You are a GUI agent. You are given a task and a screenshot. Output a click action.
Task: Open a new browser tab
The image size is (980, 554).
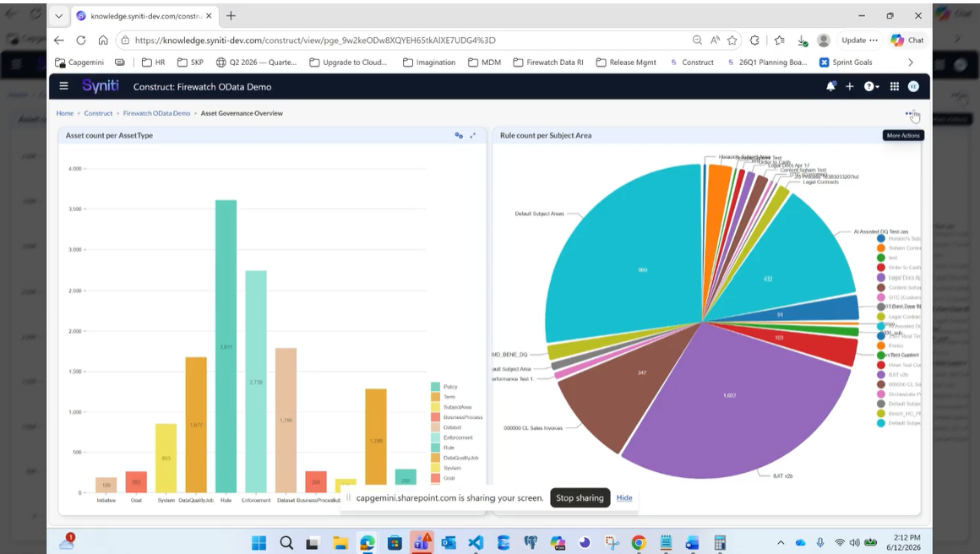(231, 15)
